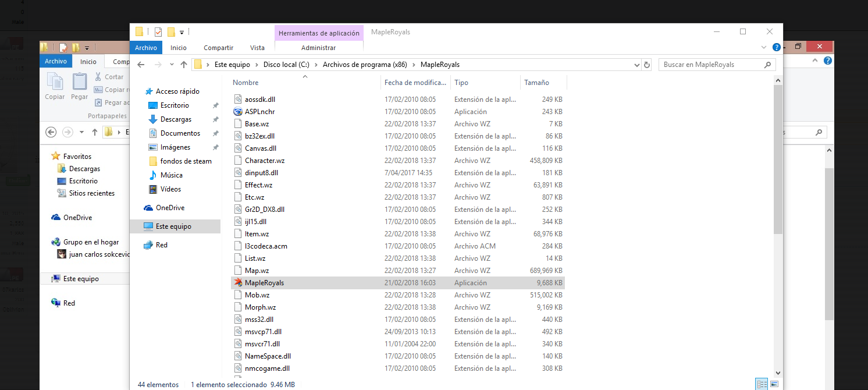The image size is (868, 390).
Task: Click the refresh button beside the address bar
Action: pyautogui.click(x=646, y=65)
